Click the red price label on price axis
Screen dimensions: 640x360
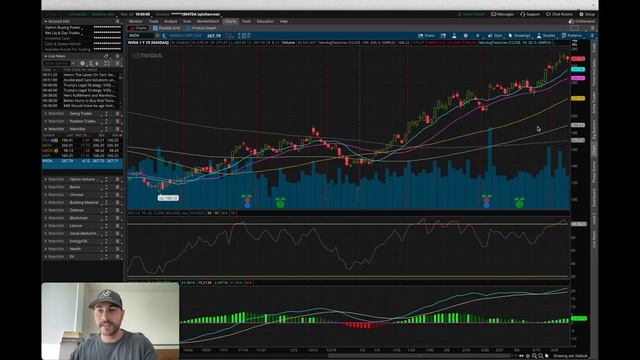click(x=578, y=59)
